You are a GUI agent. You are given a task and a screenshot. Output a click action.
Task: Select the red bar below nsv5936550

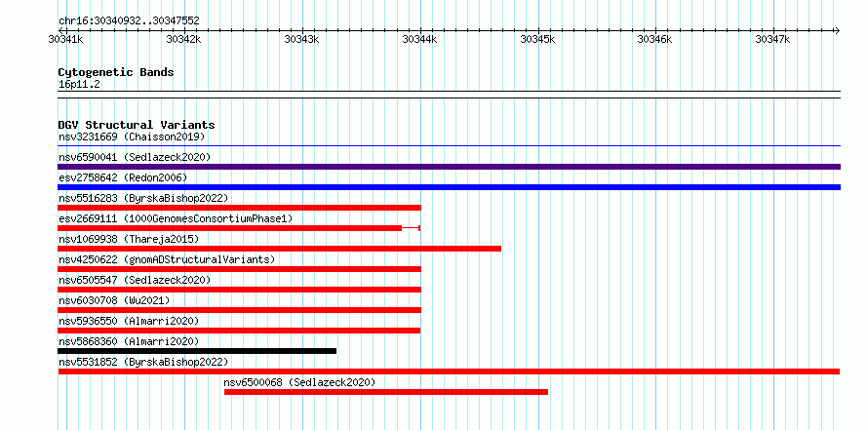tap(239, 331)
